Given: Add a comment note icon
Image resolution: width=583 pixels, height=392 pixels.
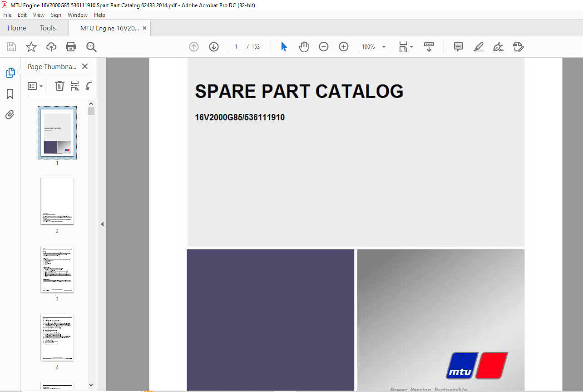Looking at the screenshot, I should coord(459,47).
